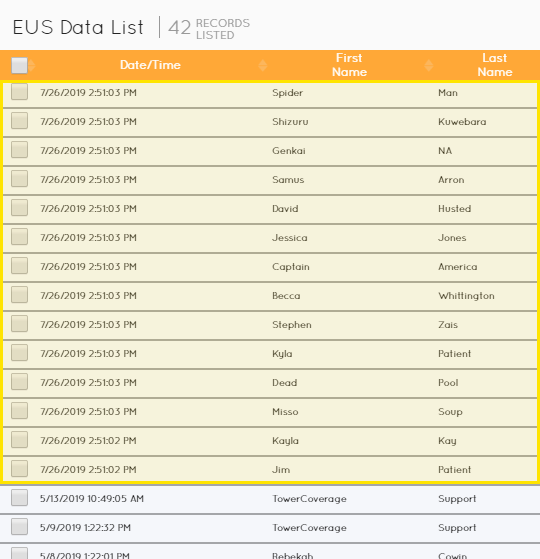The image size is (540, 559).
Task: Select the Jessica Jones row checkbox
Action: [x=19, y=237]
